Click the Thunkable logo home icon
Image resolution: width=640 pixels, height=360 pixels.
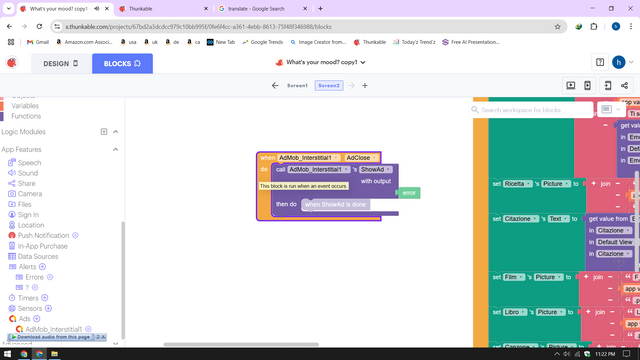12,62
